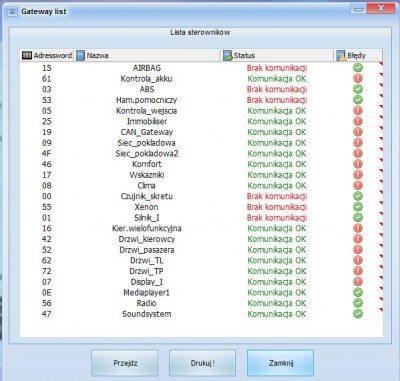The image size is (400, 381).
Task: Select the Xenon entry
Action: click(x=146, y=207)
